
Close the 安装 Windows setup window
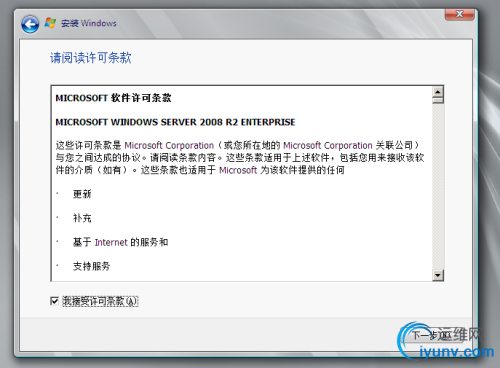coord(459,14)
